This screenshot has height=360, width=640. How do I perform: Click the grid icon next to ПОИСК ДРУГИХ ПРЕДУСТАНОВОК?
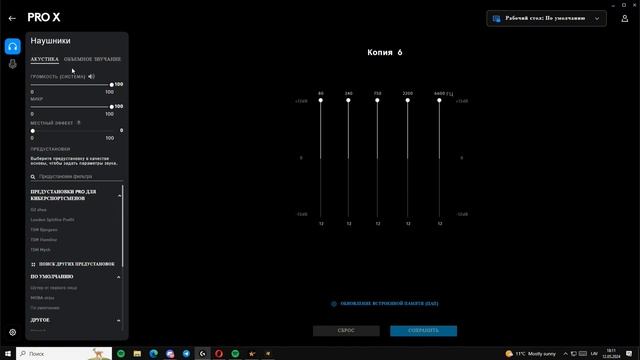click(33, 264)
